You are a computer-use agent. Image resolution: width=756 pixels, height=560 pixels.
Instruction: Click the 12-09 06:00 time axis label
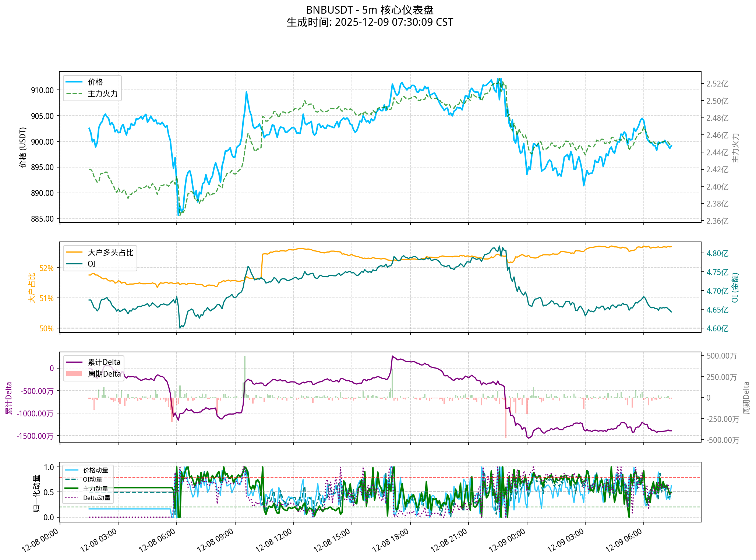pos(624,540)
